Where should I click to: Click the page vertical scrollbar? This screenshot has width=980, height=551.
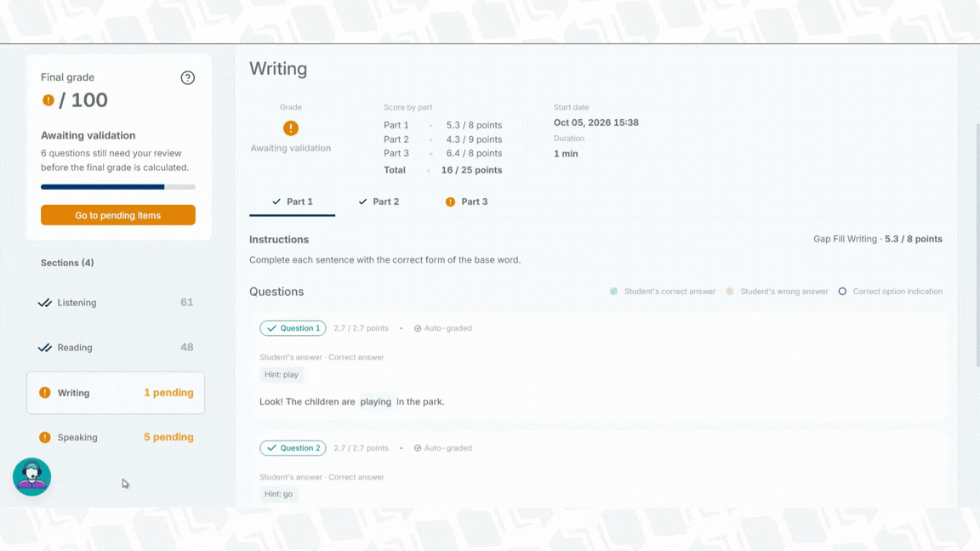pyautogui.click(x=977, y=245)
